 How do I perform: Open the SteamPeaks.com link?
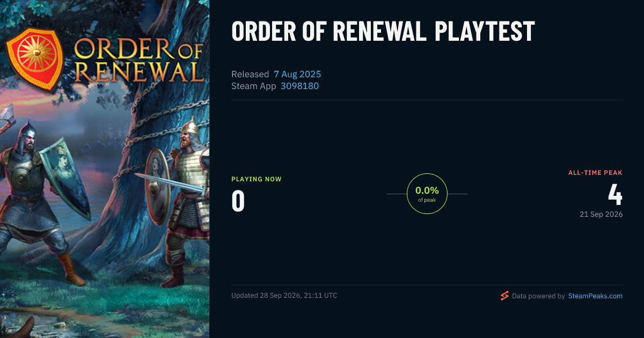pyautogui.click(x=595, y=296)
